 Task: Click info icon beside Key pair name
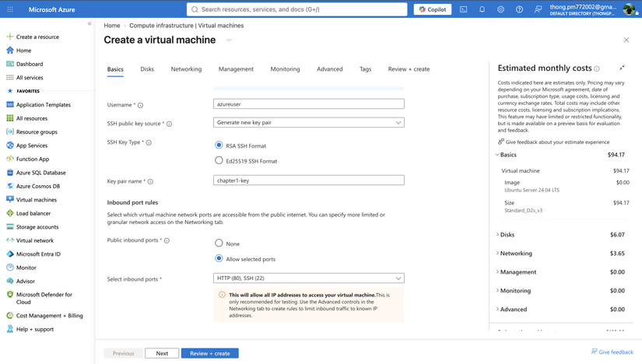(150, 181)
